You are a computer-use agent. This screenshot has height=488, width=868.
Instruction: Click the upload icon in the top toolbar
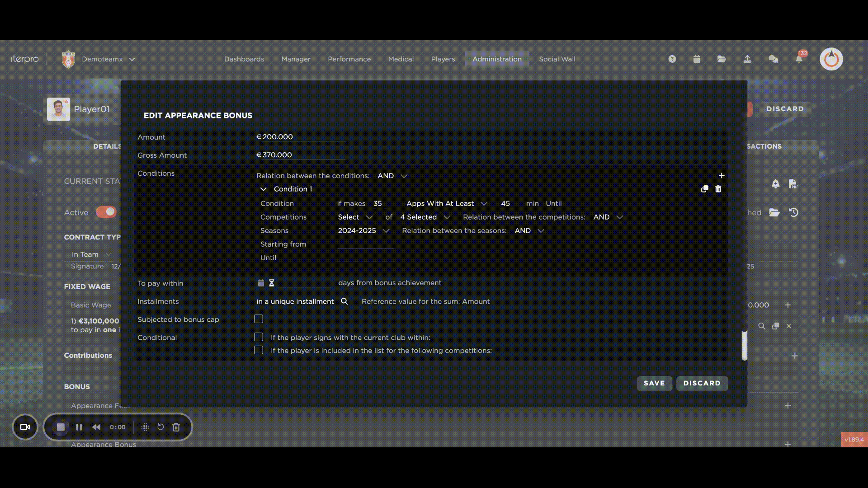coord(748,59)
